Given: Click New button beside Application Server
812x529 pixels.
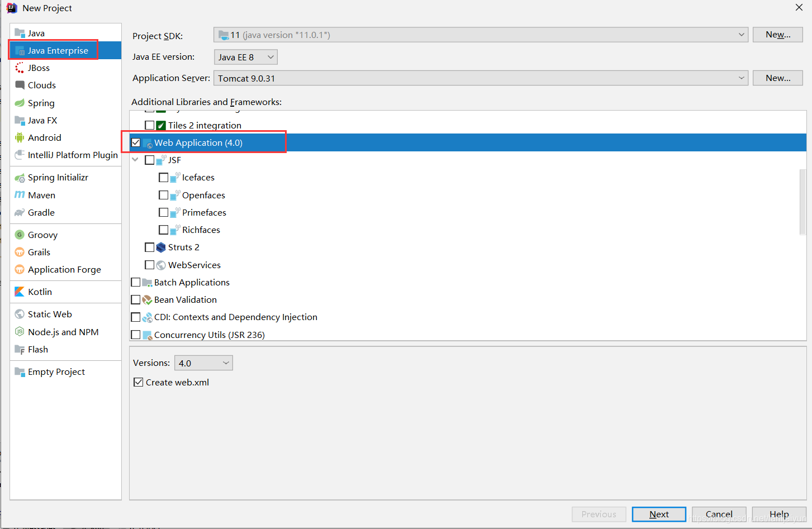Looking at the screenshot, I should click(778, 78).
